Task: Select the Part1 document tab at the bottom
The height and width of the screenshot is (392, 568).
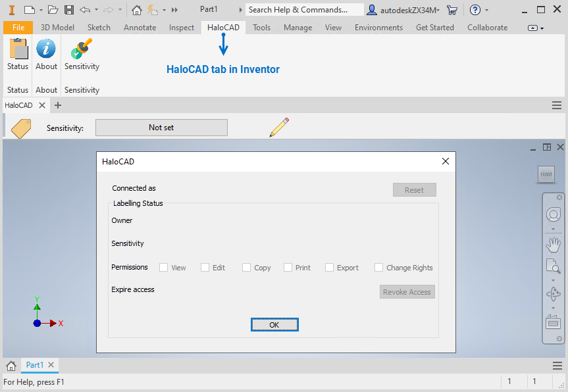Action: point(34,365)
